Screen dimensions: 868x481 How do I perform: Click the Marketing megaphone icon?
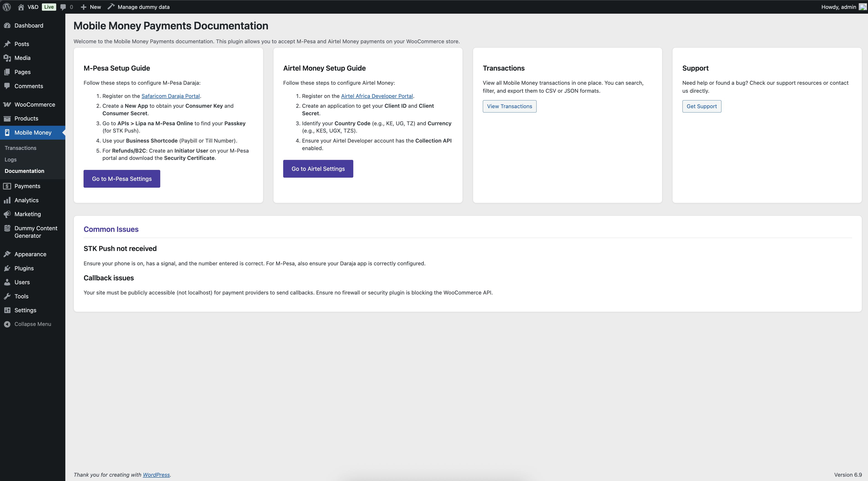pos(7,214)
